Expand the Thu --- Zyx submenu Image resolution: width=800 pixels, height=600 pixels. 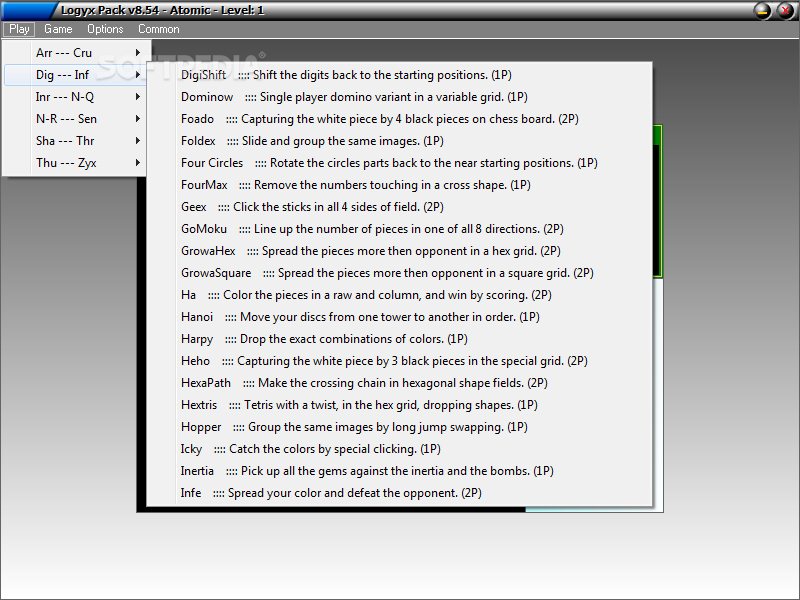pyautogui.click(x=76, y=162)
